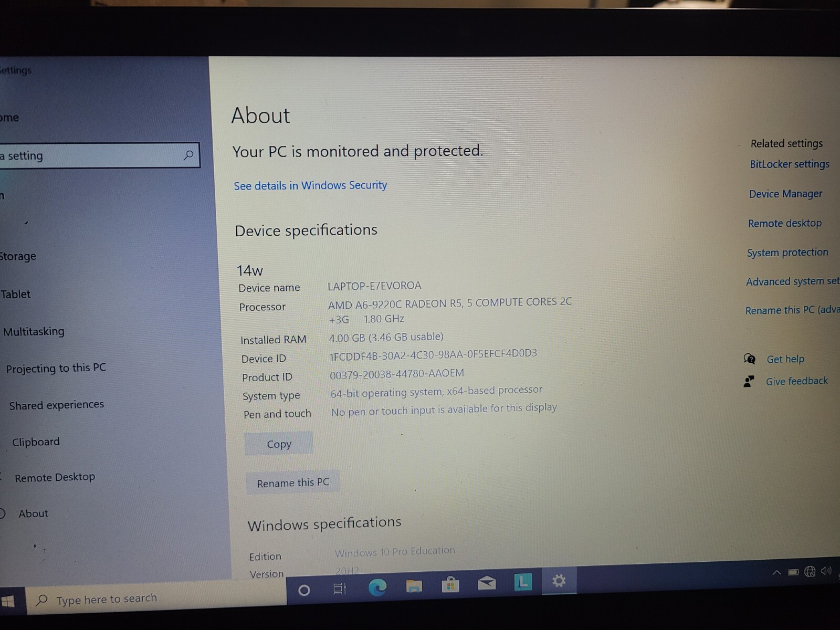Select Tablet in the sidebar
This screenshot has width=840, height=630.
coord(16,294)
